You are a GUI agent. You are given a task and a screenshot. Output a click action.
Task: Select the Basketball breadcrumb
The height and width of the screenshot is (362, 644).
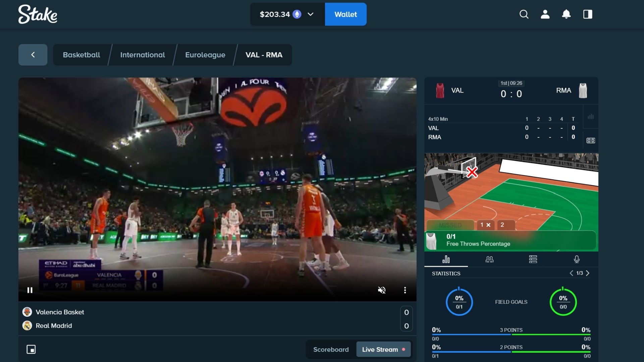81,55
